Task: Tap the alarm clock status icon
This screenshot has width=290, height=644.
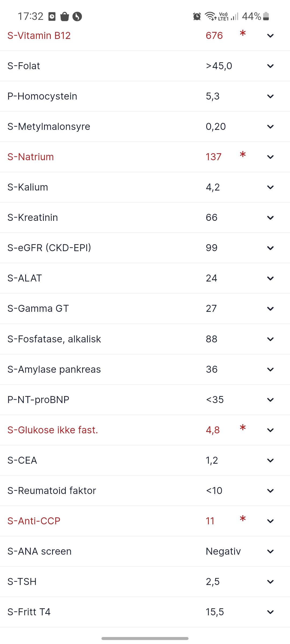Action: coord(197,17)
